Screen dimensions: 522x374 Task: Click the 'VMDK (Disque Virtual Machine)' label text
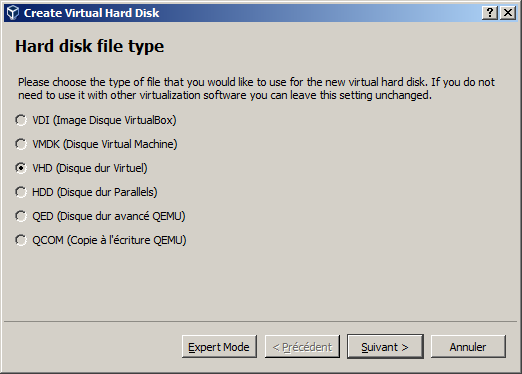pos(105,144)
